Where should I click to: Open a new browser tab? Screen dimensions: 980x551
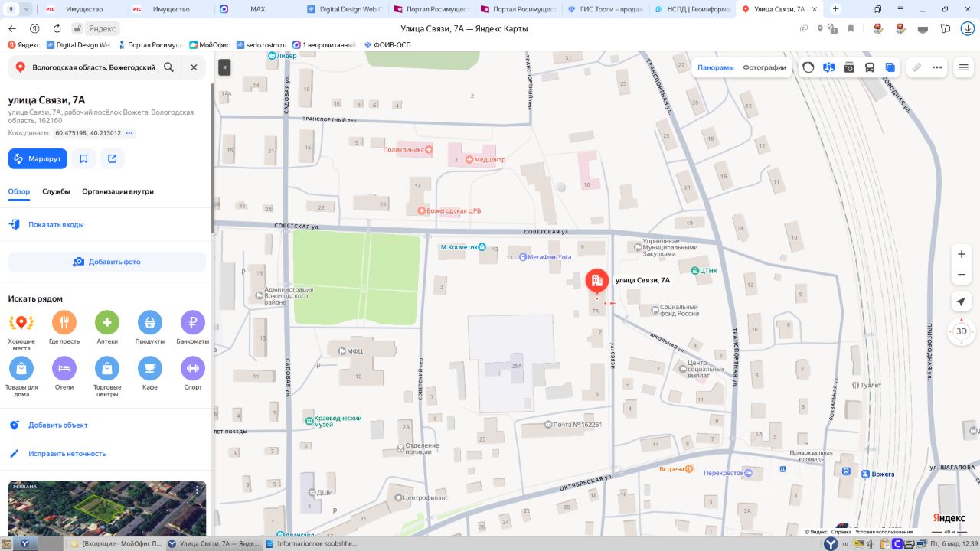click(835, 9)
